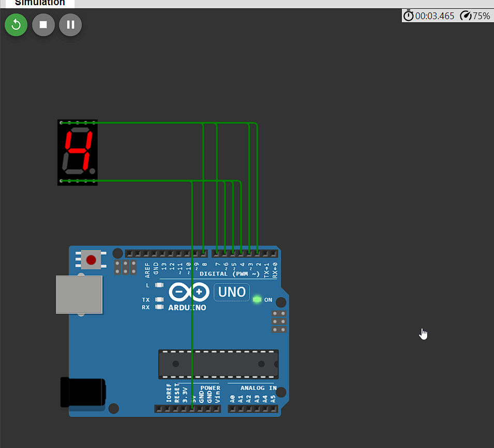
Task: Click the L indicator LED on board
Action: click(x=159, y=285)
